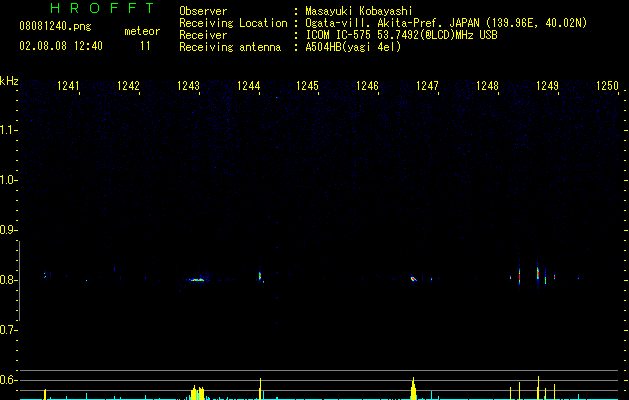This screenshot has width=629, height=400.
Task: Click the 1250 time axis marker
Action: (607, 85)
